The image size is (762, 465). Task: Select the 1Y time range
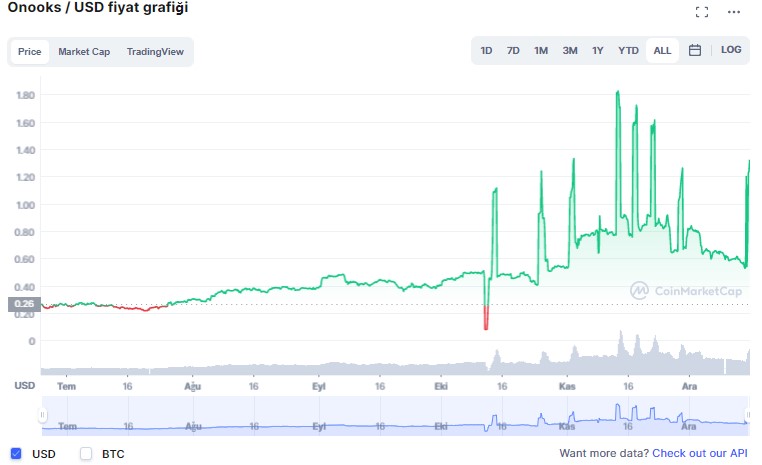597,51
